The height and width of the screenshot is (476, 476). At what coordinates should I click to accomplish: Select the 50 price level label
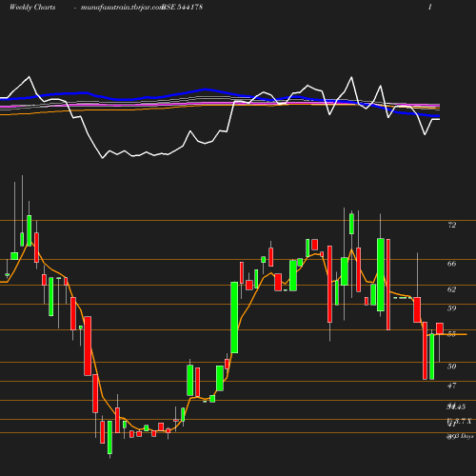pos(452,367)
